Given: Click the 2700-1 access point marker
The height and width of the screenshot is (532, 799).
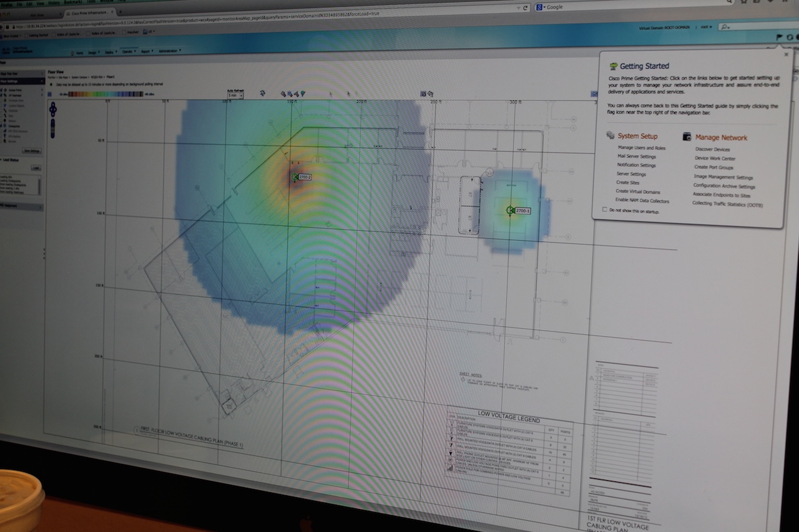Looking at the screenshot, I should point(511,211).
